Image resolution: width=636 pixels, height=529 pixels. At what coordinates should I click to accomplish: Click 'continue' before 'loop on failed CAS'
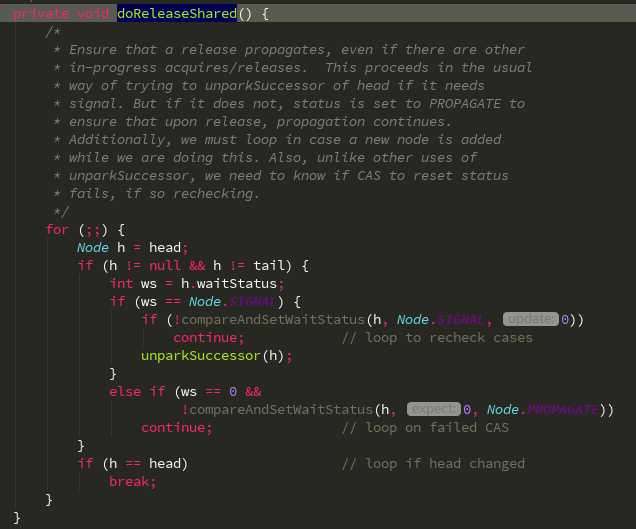pos(173,428)
